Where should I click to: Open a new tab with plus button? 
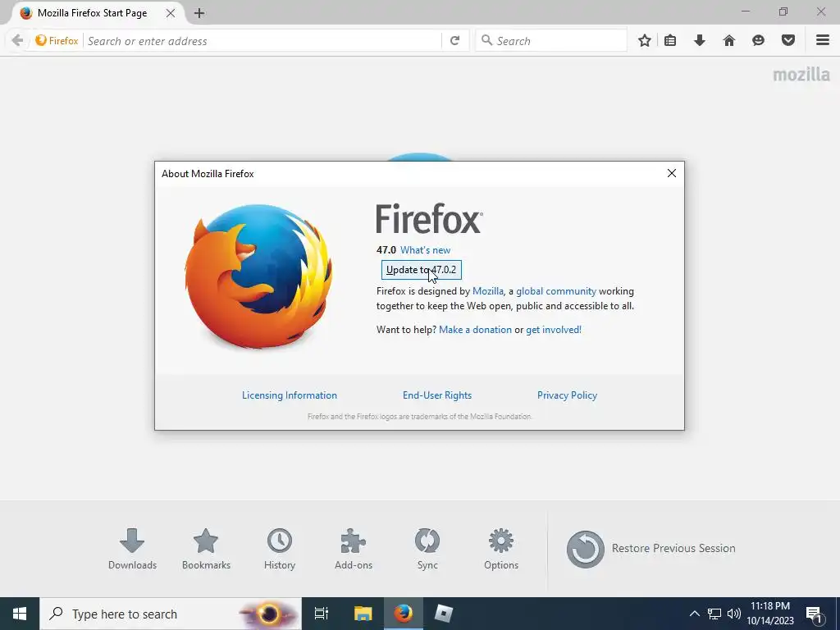click(199, 13)
